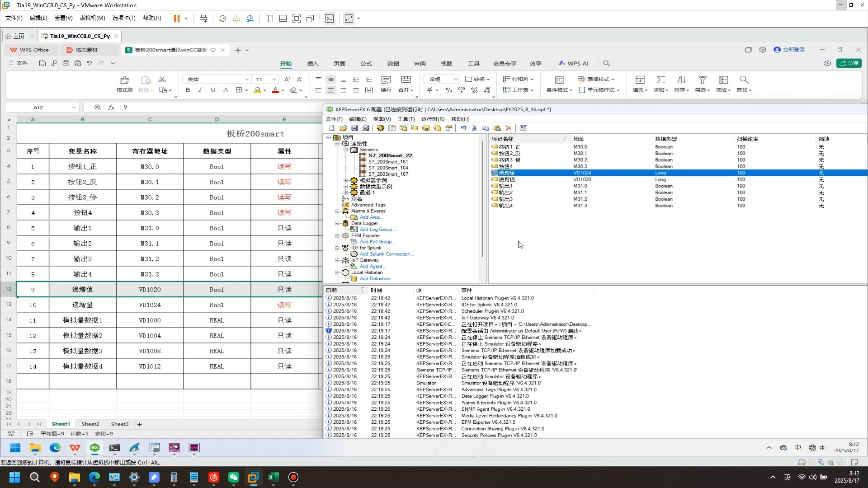
Task: Click the percent style icon in WPS ribbon
Action: tap(449, 90)
